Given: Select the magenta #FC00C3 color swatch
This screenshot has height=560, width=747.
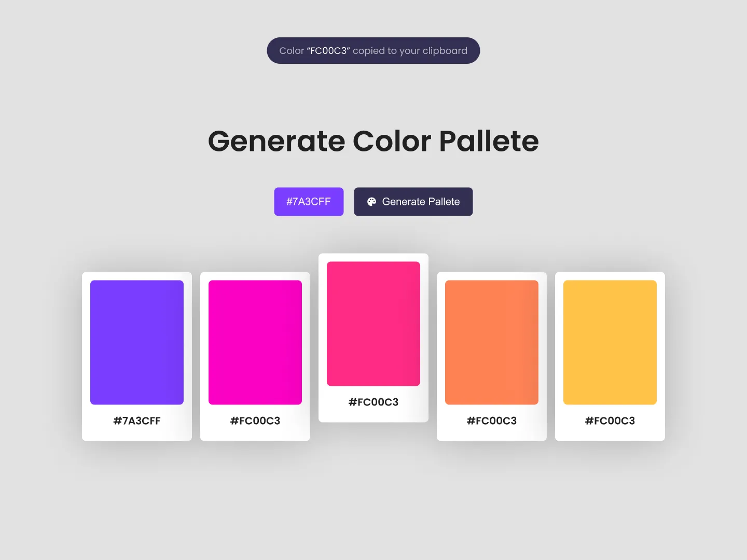Looking at the screenshot, I should 255,342.
